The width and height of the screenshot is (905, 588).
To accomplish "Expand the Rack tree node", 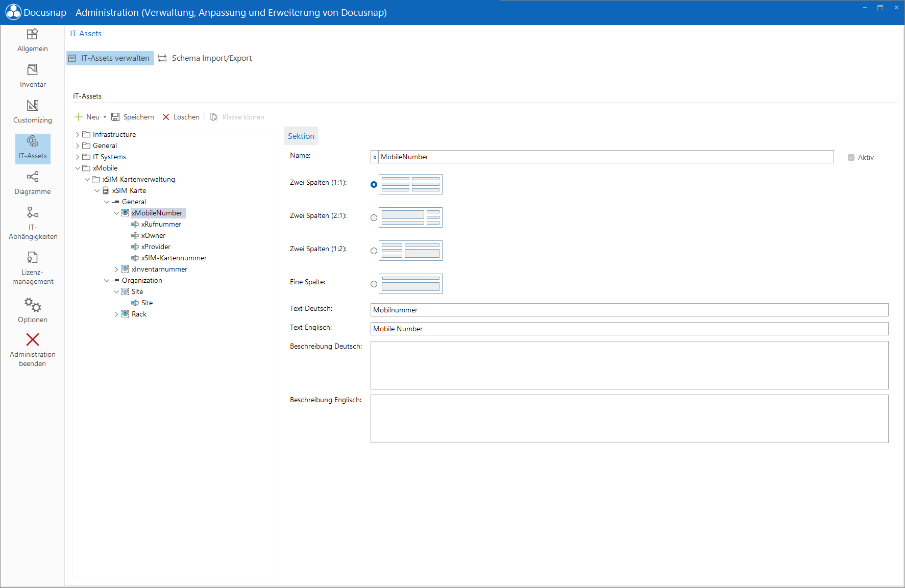I will click(116, 314).
